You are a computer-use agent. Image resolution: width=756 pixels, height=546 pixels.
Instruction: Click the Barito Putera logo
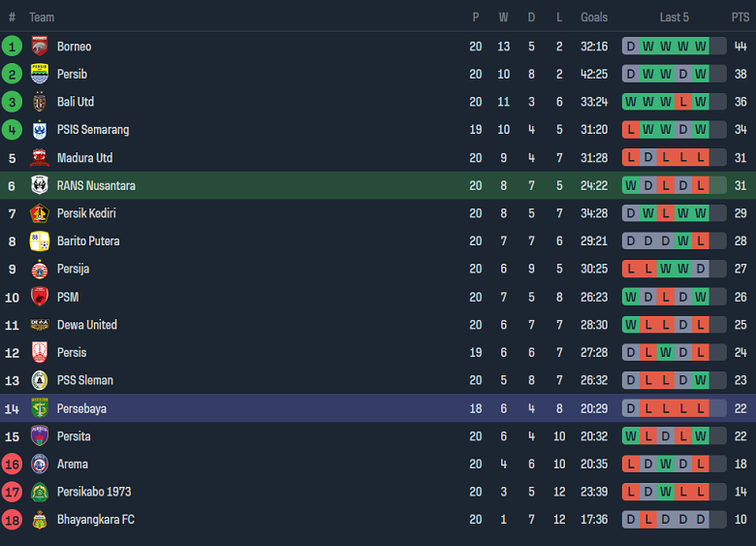pyautogui.click(x=40, y=241)
